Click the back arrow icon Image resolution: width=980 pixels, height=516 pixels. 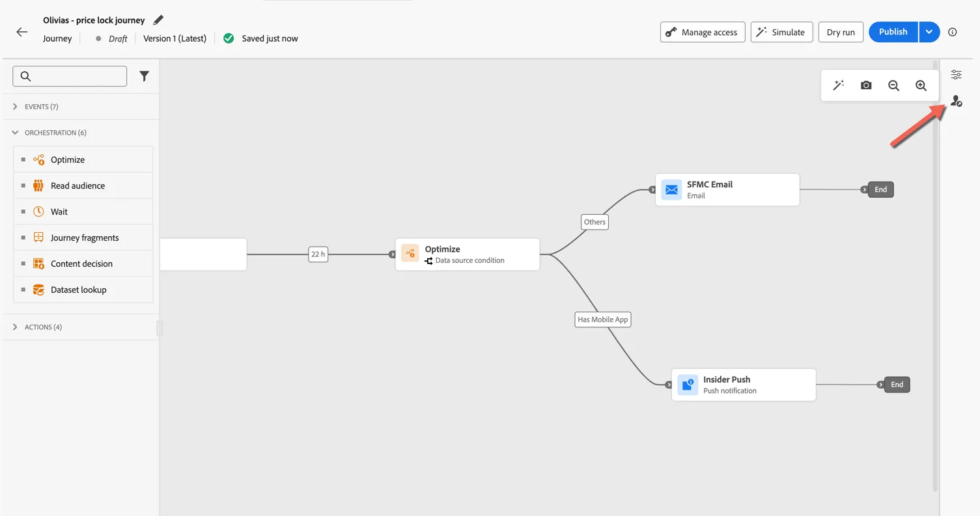tap(22, 32)
